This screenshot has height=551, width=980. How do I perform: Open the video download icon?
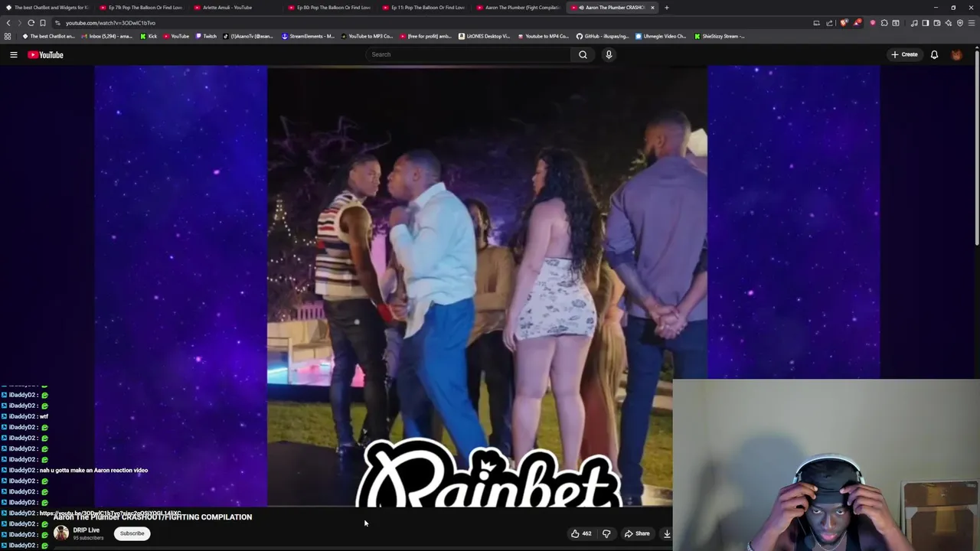(x=667, y=533)
